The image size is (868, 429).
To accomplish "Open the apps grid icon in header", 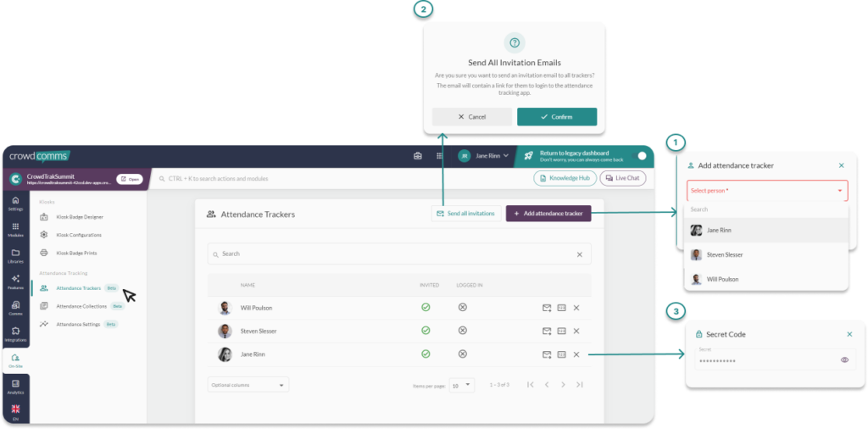I will click(439, 156).
